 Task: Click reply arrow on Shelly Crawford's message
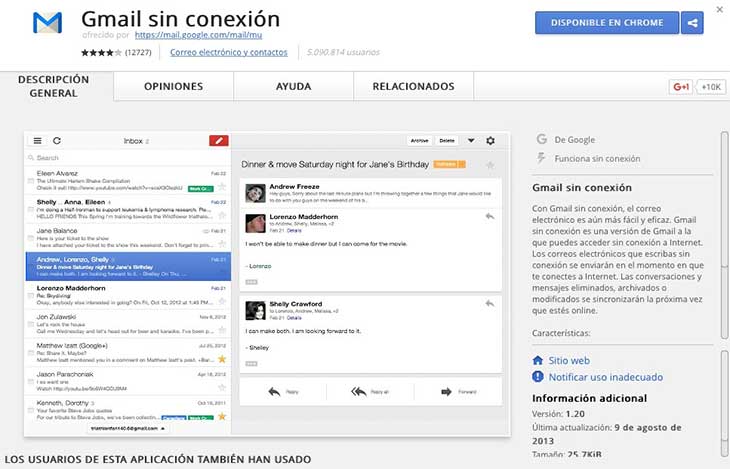point(489,304)
